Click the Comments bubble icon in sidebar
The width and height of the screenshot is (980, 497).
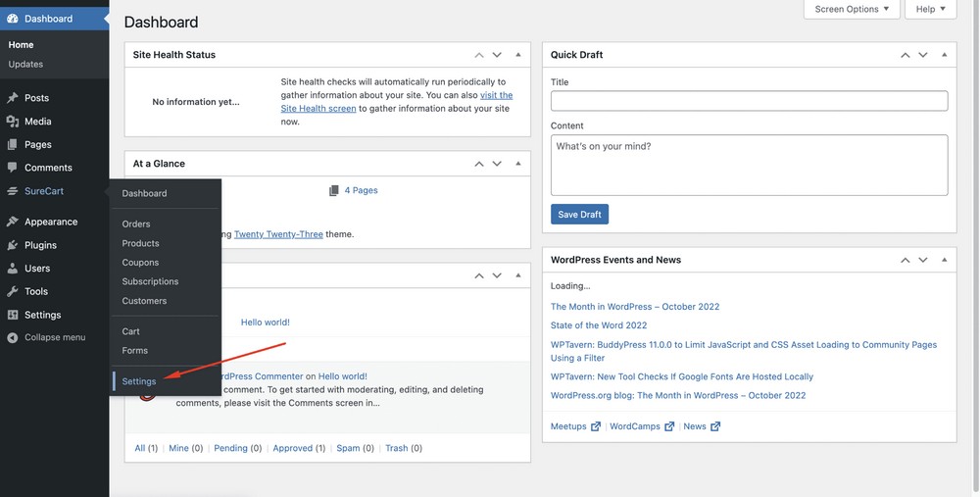tap(13, 168)
